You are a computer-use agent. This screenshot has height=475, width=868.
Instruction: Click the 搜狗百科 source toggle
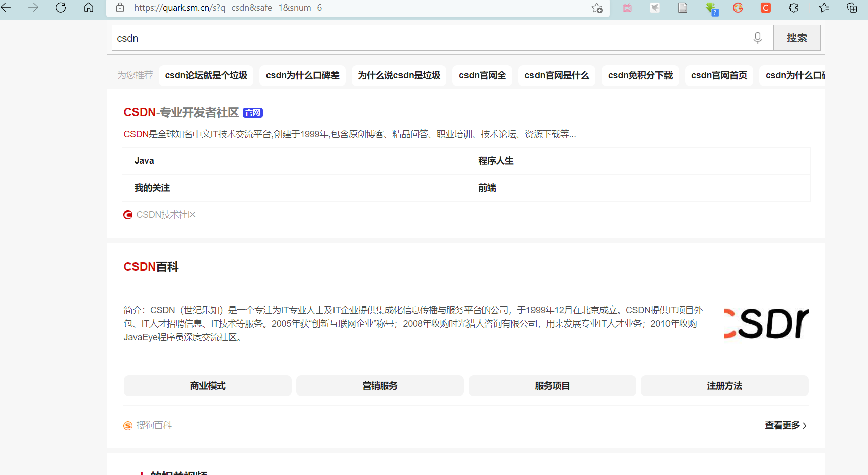pyautogui.click(x=147, y=425)
